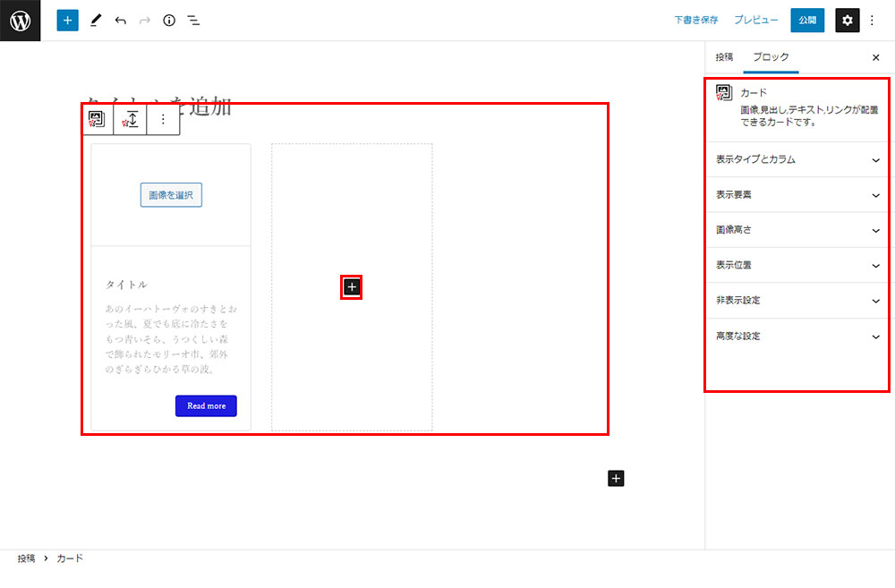Screen dimensions: 895x588
Task: Expand the 表示タイプとカラム panel
Action: 797,159
